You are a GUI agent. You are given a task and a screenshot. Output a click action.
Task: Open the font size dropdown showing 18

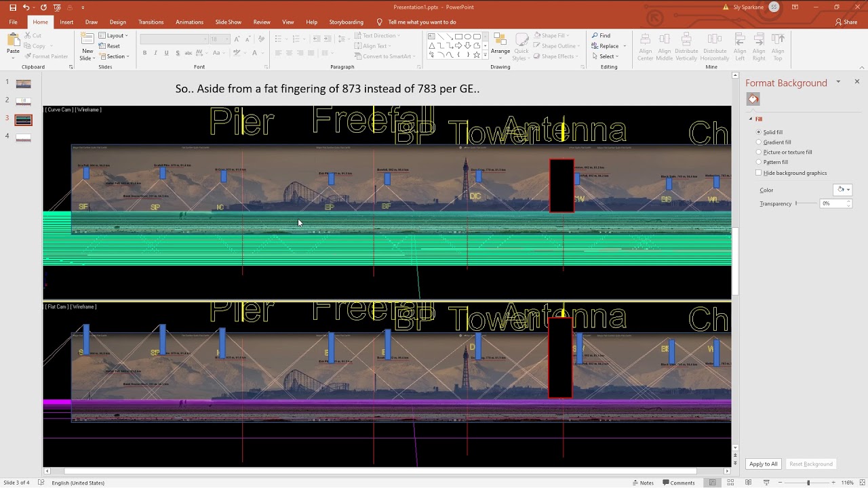[x=219, y=39]
